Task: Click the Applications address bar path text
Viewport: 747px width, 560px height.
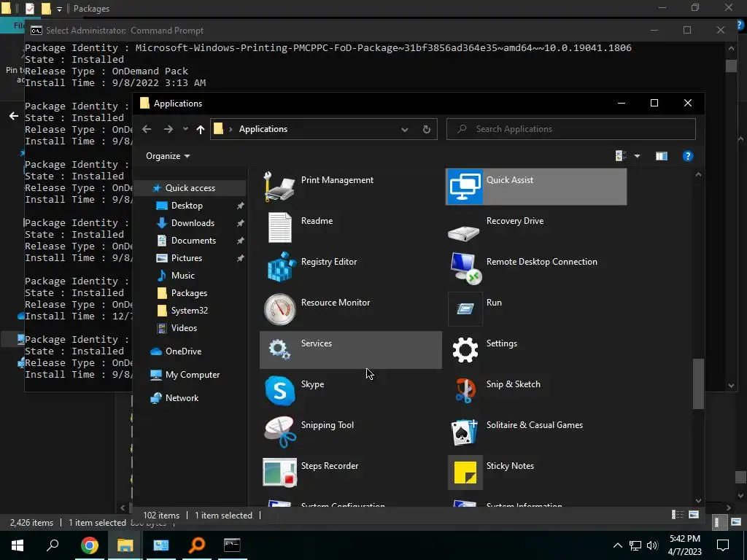Action: [263, 129]
